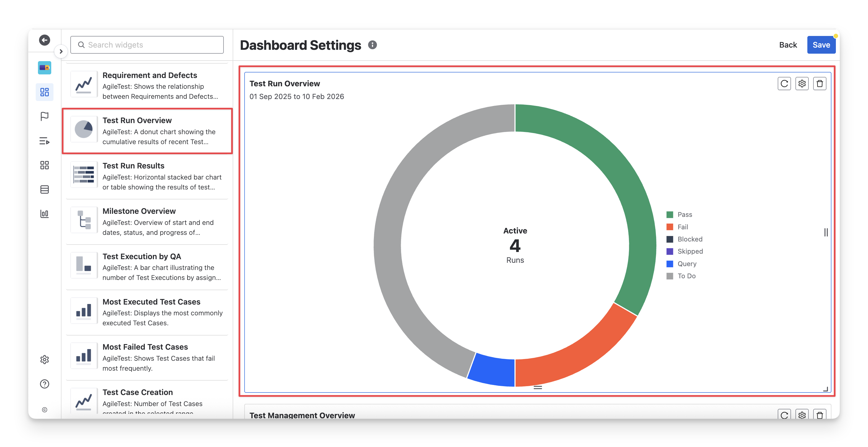Open Test Run Overview widget settings gear
868x447 pixels.
pyautogui.click(x=802, y=84)
